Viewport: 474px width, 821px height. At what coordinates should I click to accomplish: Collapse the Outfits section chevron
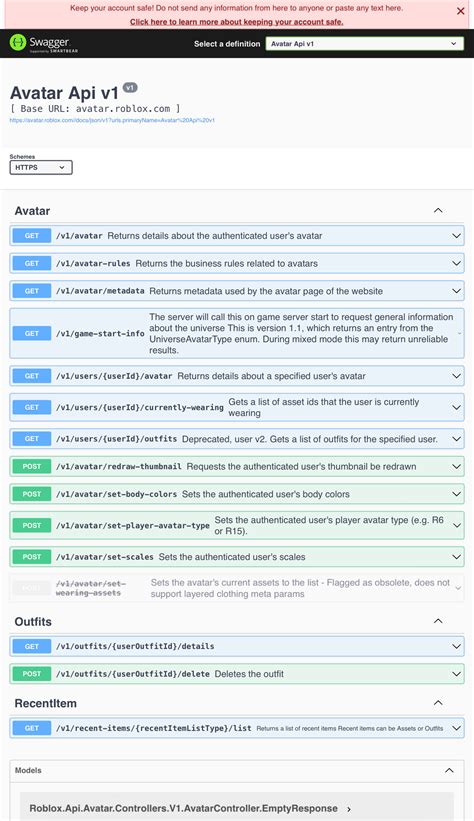[438, 622]
